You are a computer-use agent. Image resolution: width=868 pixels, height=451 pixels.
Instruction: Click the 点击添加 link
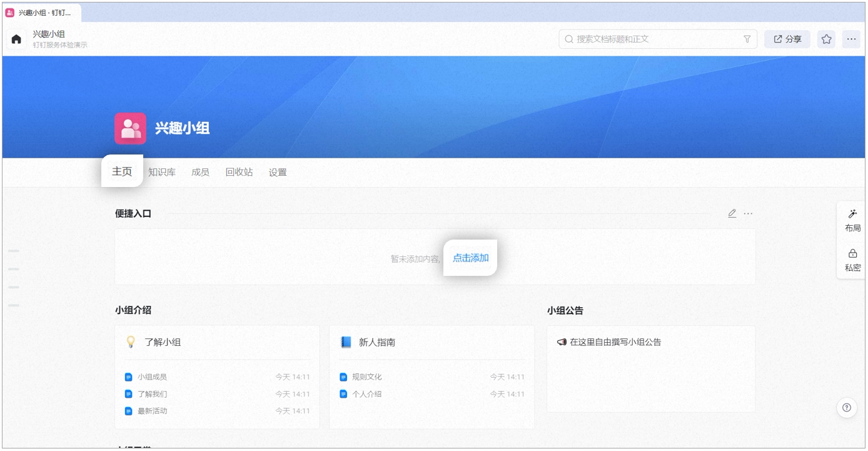click(471, 258)
